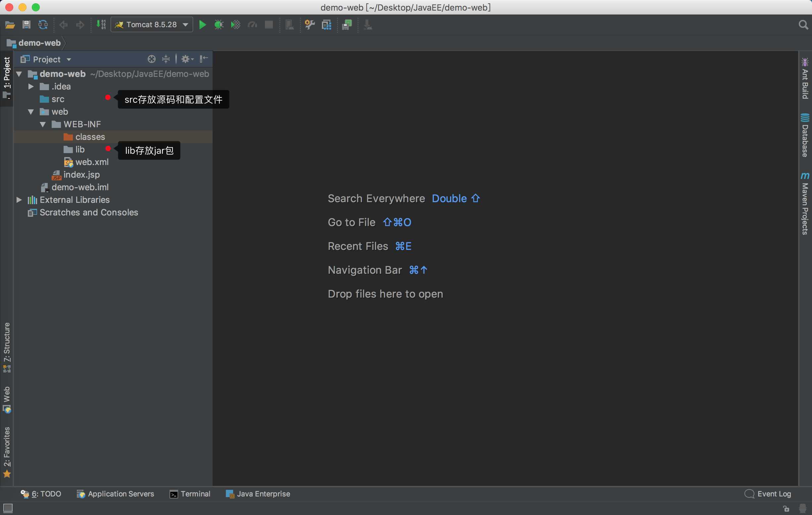
Task: Click Event Log at bottom right
Action: [769, 493]
